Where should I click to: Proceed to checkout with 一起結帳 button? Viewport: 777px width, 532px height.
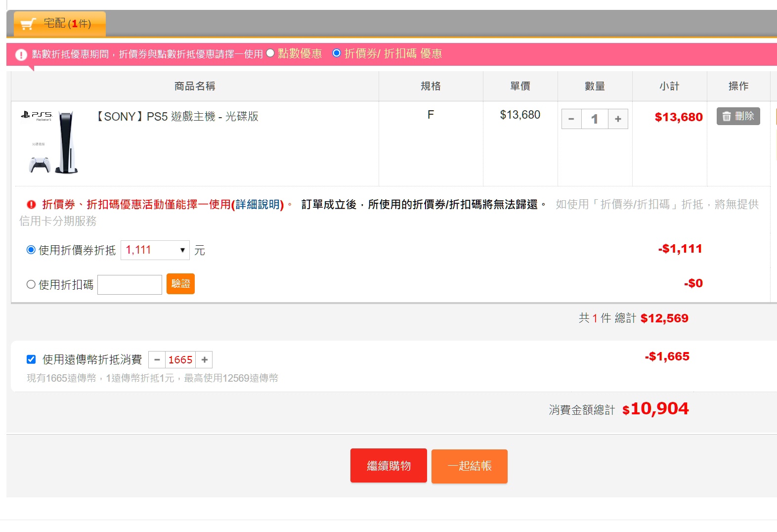pyautogui.click(x=470, y=466)
